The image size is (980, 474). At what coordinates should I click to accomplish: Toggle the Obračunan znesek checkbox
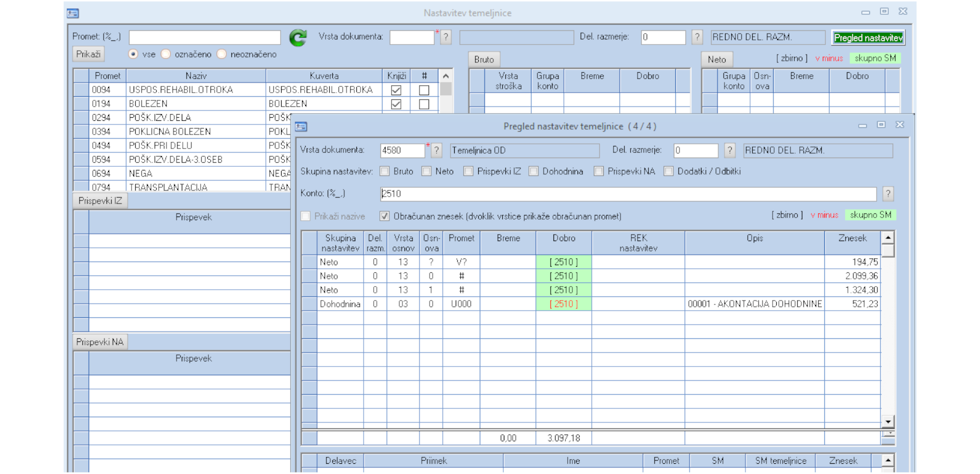click(x=385, y=217)
